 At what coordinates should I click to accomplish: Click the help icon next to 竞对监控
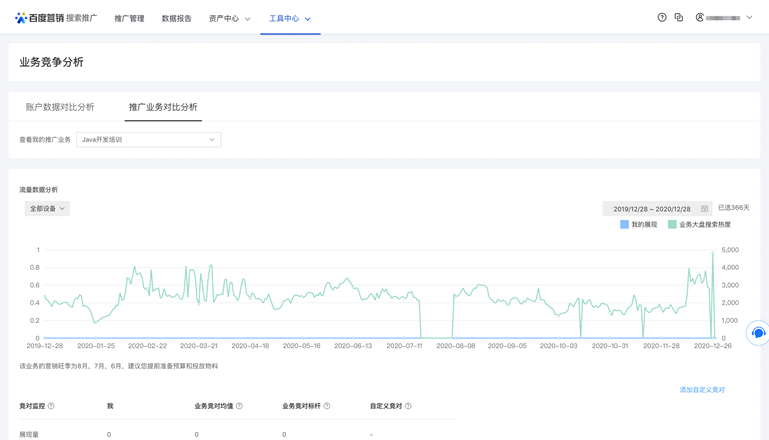(51, 406)
